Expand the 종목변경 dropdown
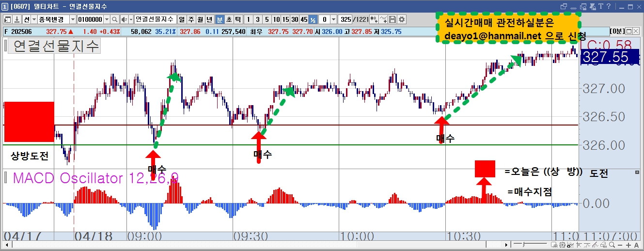This screenshot has height=251, width=644. 73,19
